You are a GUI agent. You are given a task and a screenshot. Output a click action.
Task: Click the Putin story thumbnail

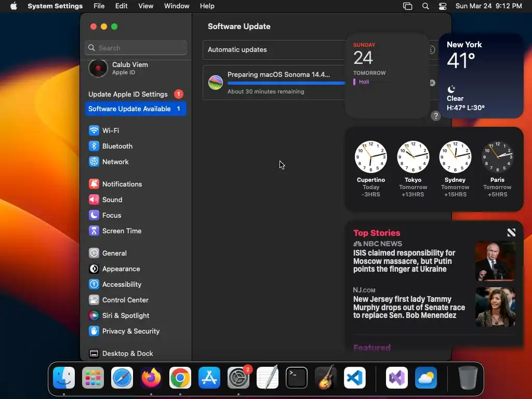pos(495,261)
